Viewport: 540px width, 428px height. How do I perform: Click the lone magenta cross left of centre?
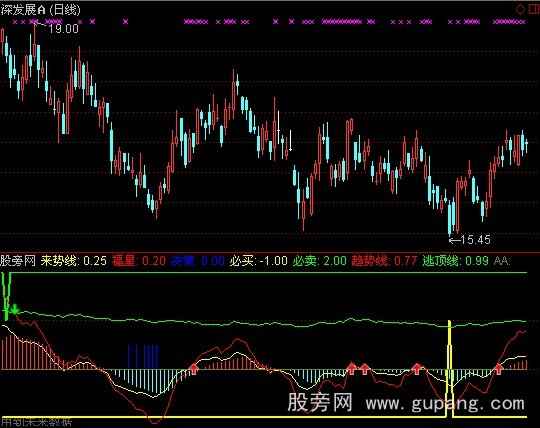(125, 22)
